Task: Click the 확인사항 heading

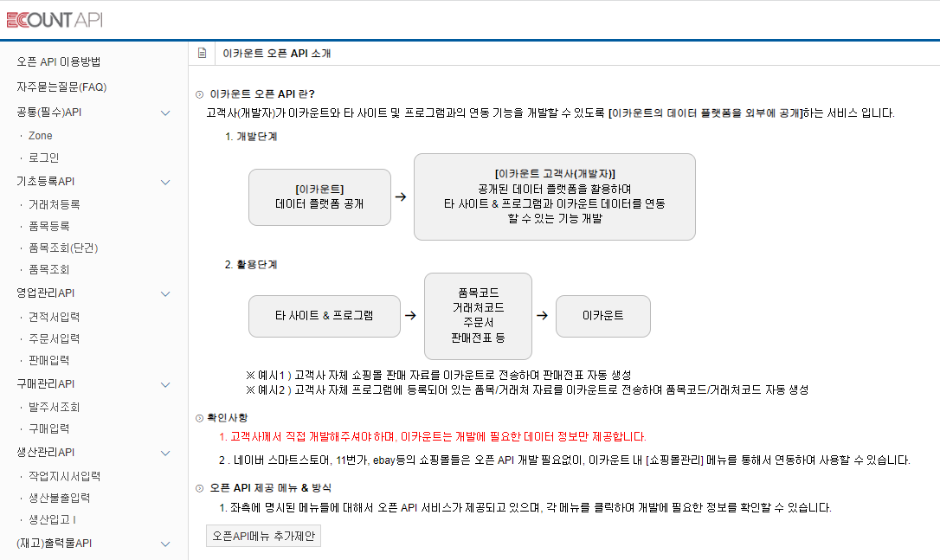Action: click(227, 418)
